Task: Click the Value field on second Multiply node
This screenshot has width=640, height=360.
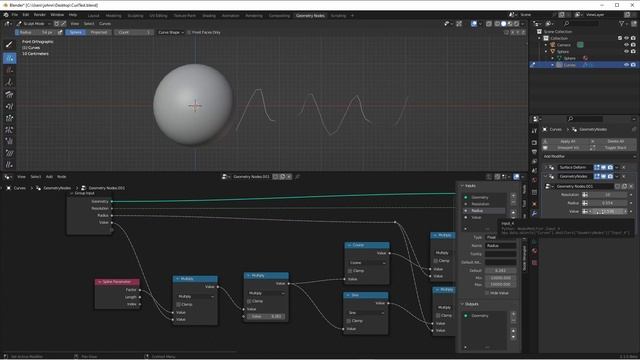Action: coord(266,316)
